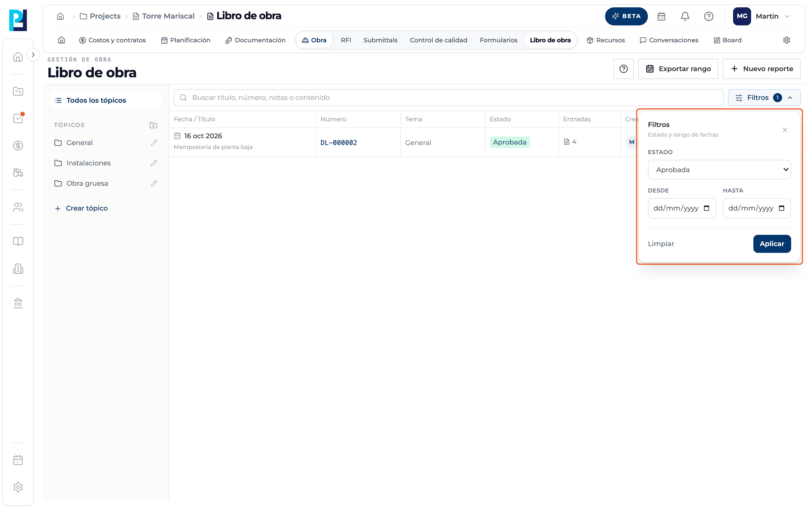Viewport: 812px width, 508px height.
Task: Click add folder icon next to Tópicos
Action: point(153,125)
